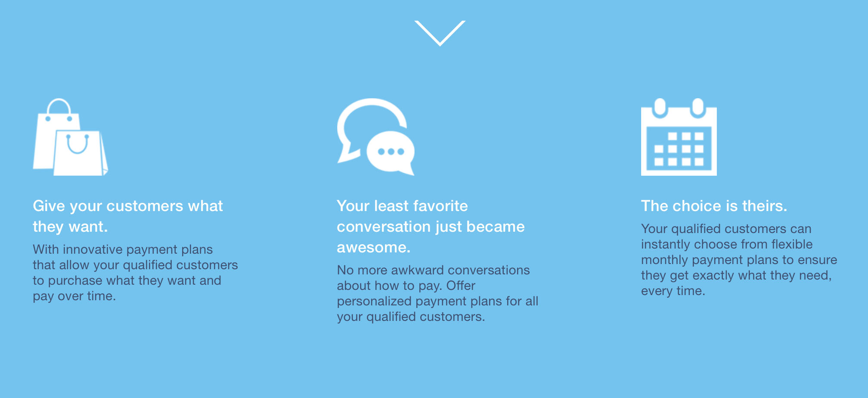This screenshot has width=868, height=398.
Task: Click the left calendar binder ring
Action: pos(660,107)
